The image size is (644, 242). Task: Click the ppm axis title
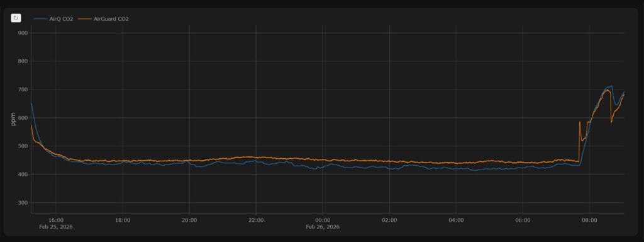click(x=14, y=119)
